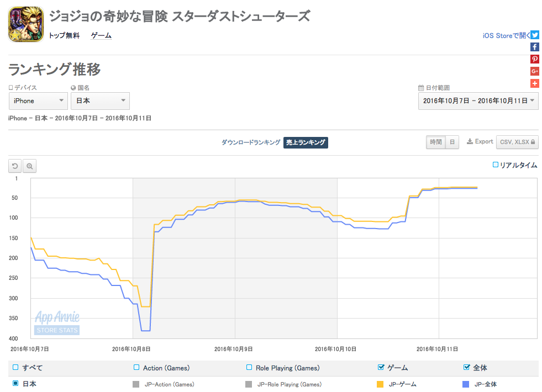Switch to ダウンロードランキング tab

(251, 142)
